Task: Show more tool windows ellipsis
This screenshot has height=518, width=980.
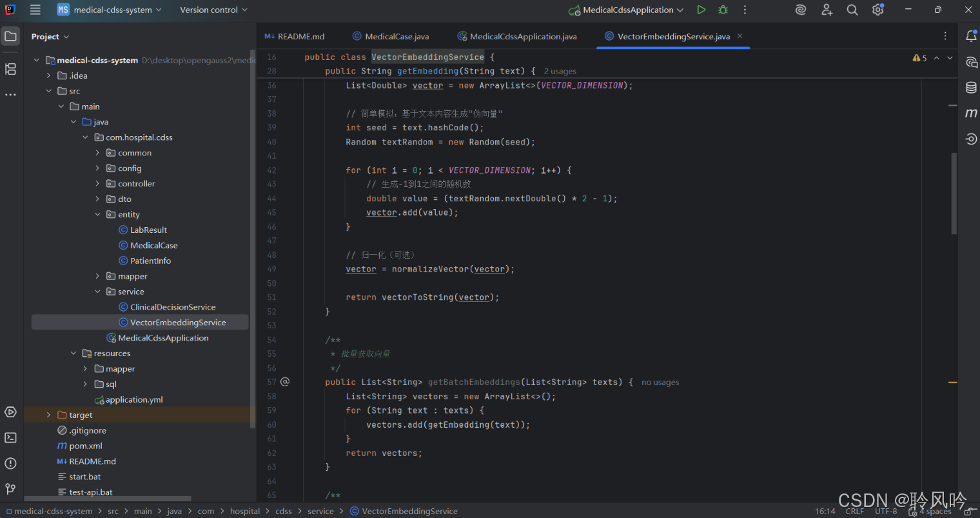Action: 10,94
